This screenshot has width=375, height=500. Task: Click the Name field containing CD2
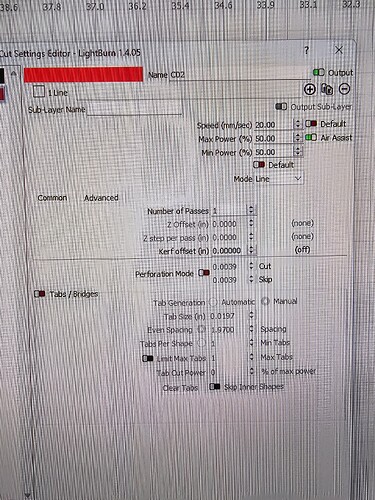[239, 74]
